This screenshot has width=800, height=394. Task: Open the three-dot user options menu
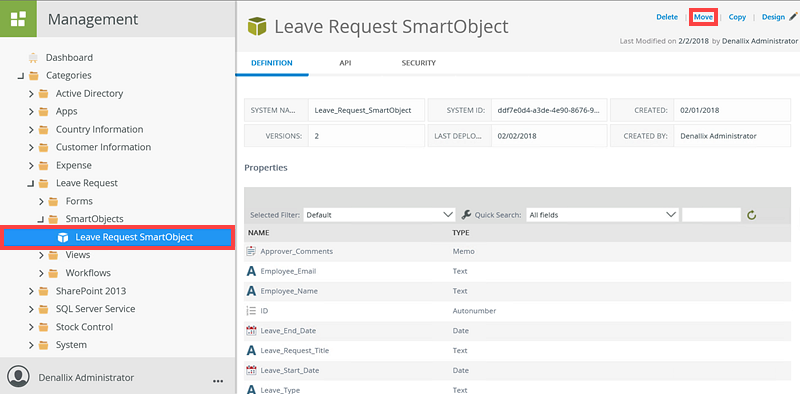pos(218,381)
